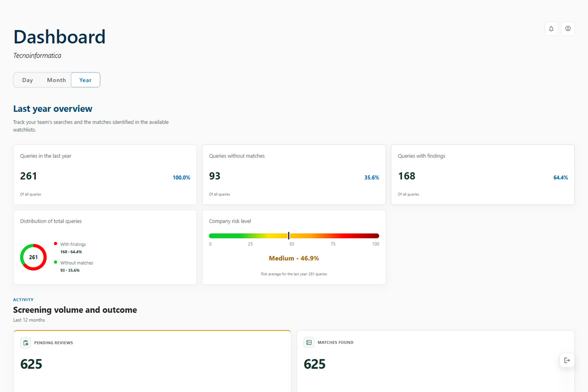Click the "Screening volume and outcome" heading
The image size is (588, 392).
[75, 310]
